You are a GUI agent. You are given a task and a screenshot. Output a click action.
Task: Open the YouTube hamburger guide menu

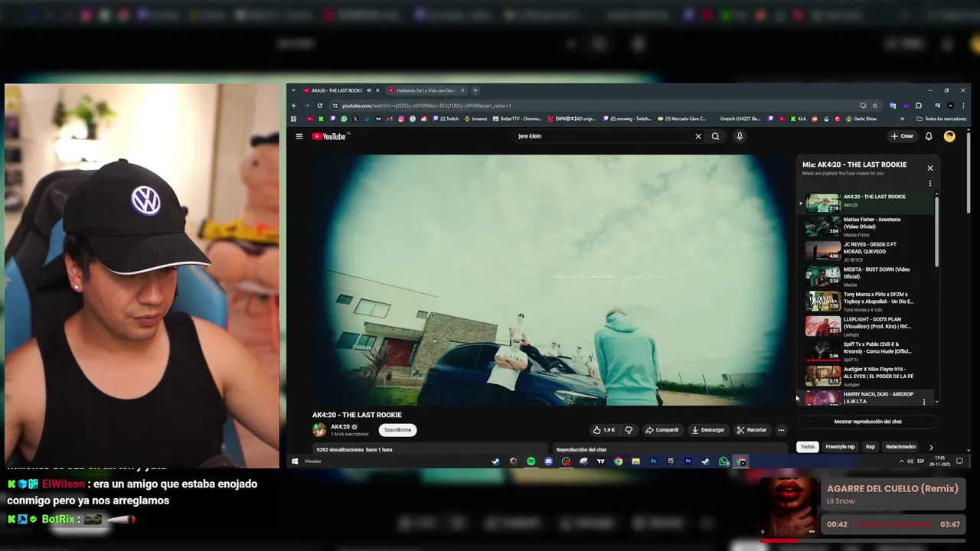coord(299,136)
